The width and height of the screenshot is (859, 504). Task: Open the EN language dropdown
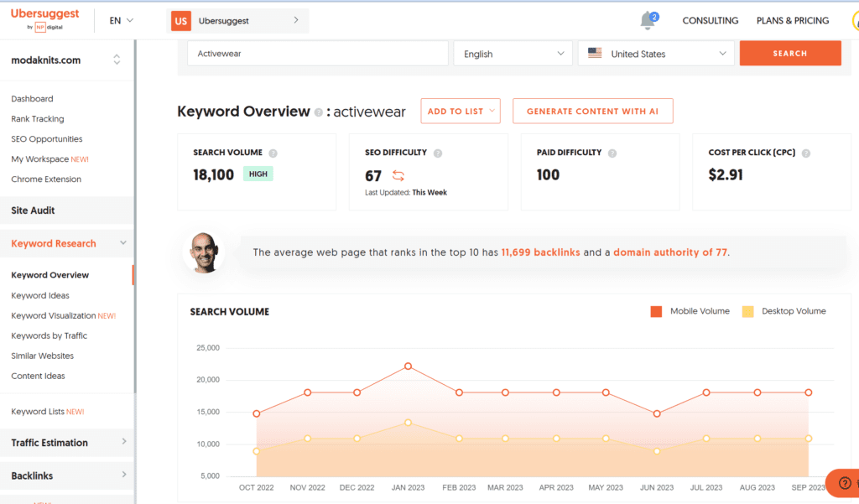tap(120, 20)
